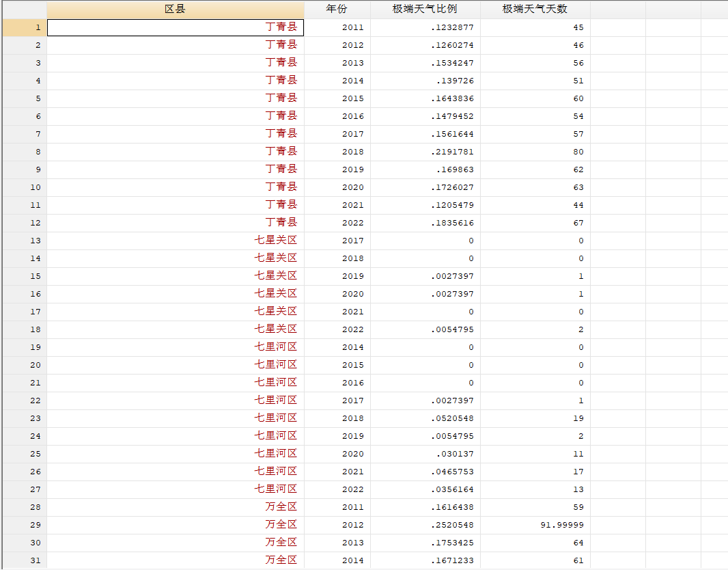Click the days value 13 cell
Viewport: 728px width, 570px height.
(x=535, y=489)
